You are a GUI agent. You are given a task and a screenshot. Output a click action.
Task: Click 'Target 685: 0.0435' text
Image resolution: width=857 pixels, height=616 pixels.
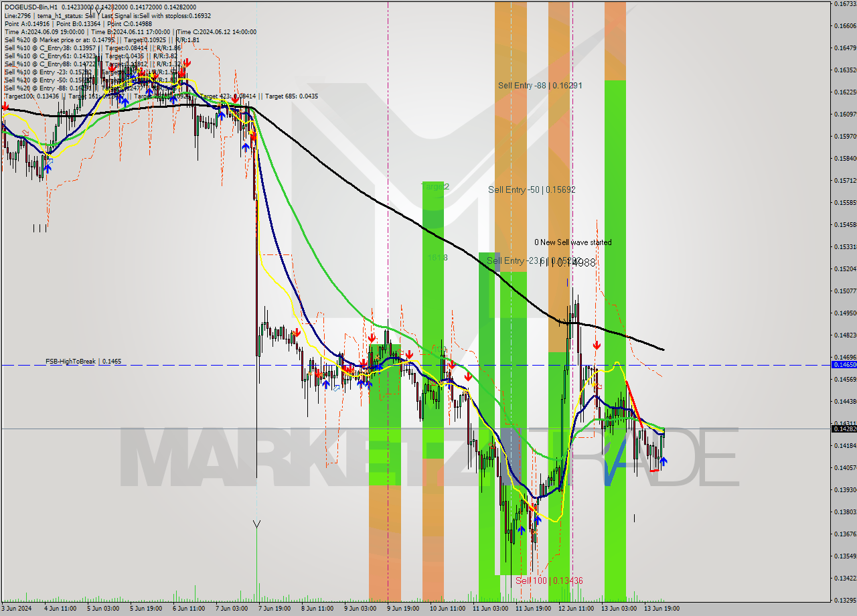291,96
